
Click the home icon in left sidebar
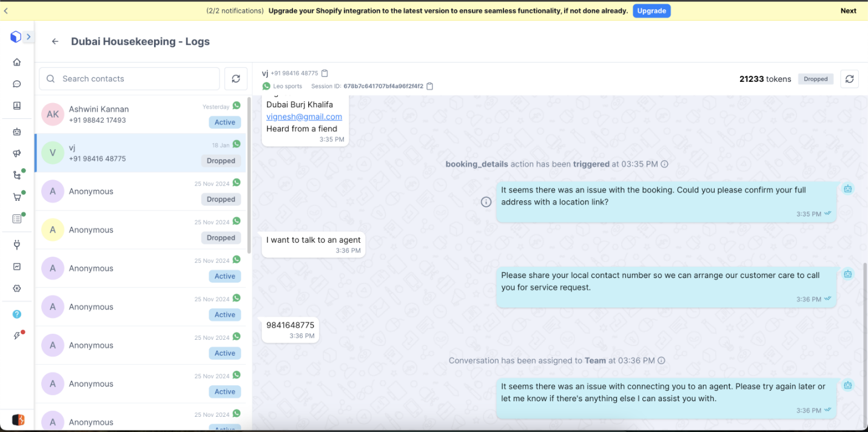coord(17,62)
